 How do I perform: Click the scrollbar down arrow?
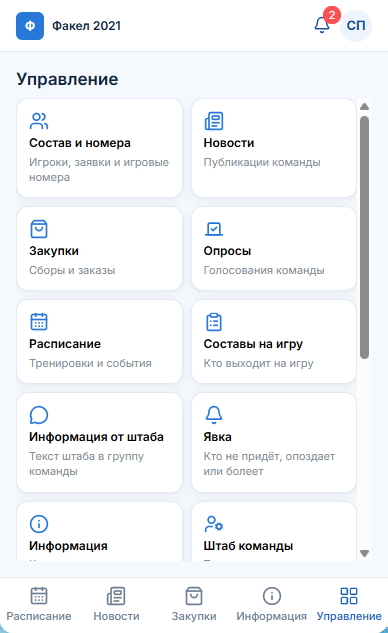click(365, 553)
